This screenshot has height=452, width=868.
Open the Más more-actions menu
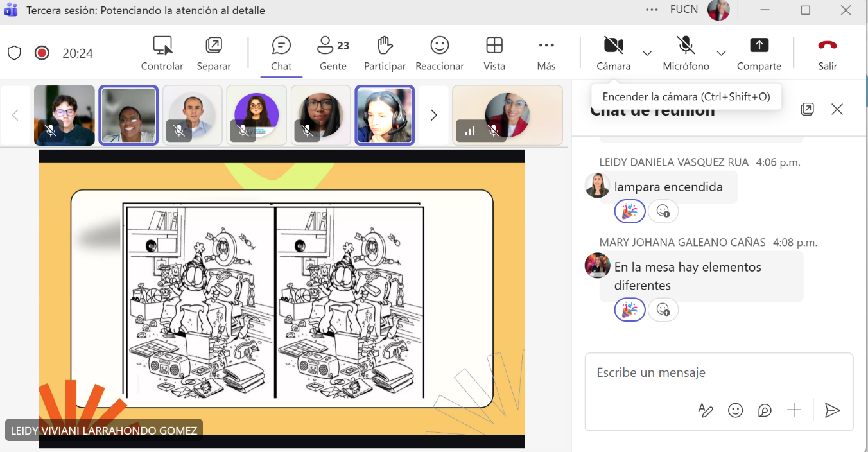pos(546,53)
